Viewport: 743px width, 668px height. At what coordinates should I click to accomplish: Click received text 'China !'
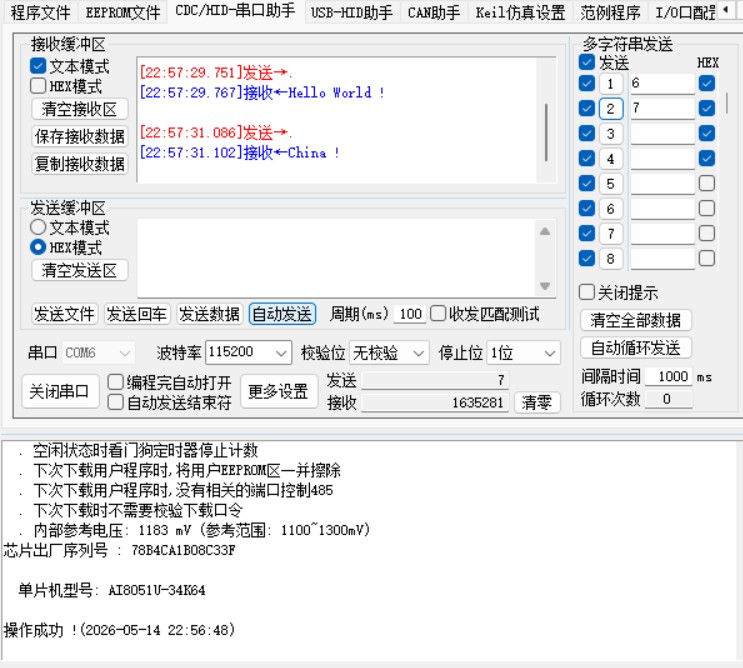[x=314, y=153]
